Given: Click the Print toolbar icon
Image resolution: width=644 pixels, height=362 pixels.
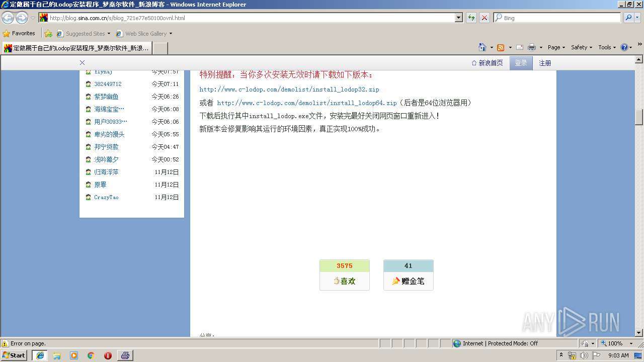Looking at the screenshot, I should (532, 47).
